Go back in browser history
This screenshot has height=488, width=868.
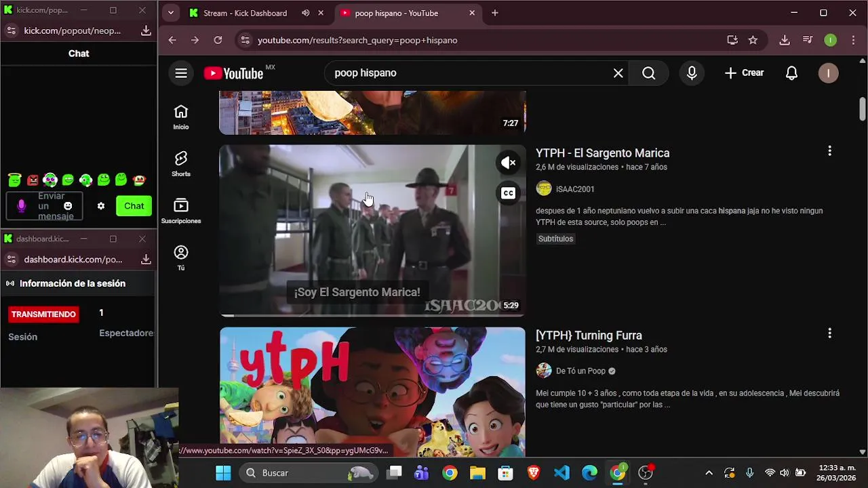[172, 40]
